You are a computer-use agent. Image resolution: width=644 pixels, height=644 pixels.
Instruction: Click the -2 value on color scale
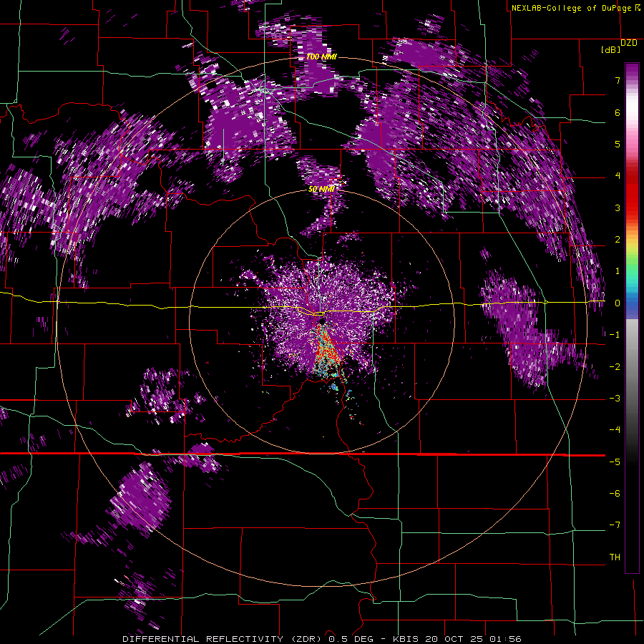[615, 366]
